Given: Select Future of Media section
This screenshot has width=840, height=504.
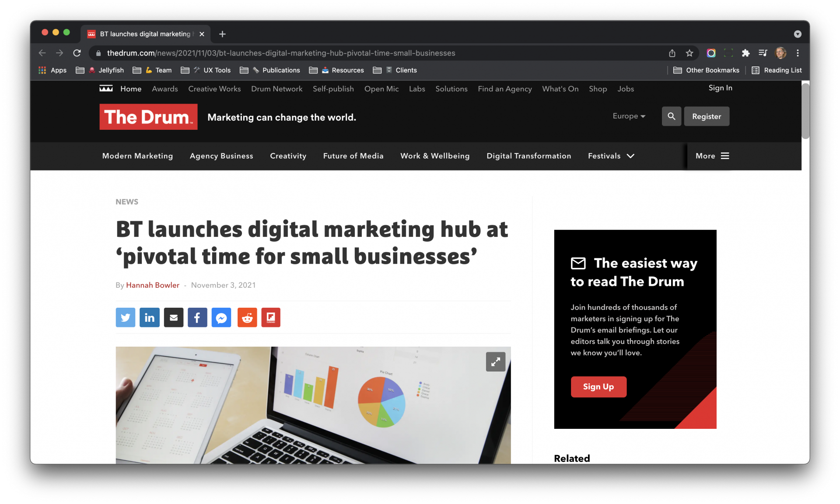Looking at the screenshot, I should pos(353,156).
